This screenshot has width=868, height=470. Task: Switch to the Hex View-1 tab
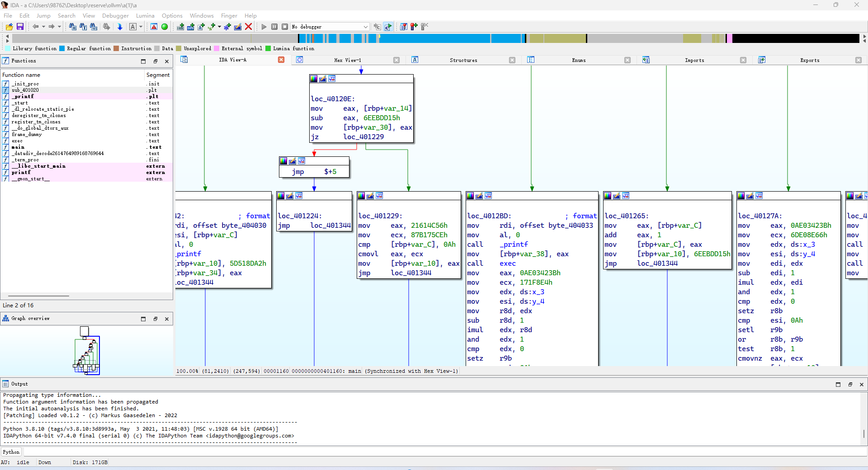pyautogui.click(x=347, y=60)
